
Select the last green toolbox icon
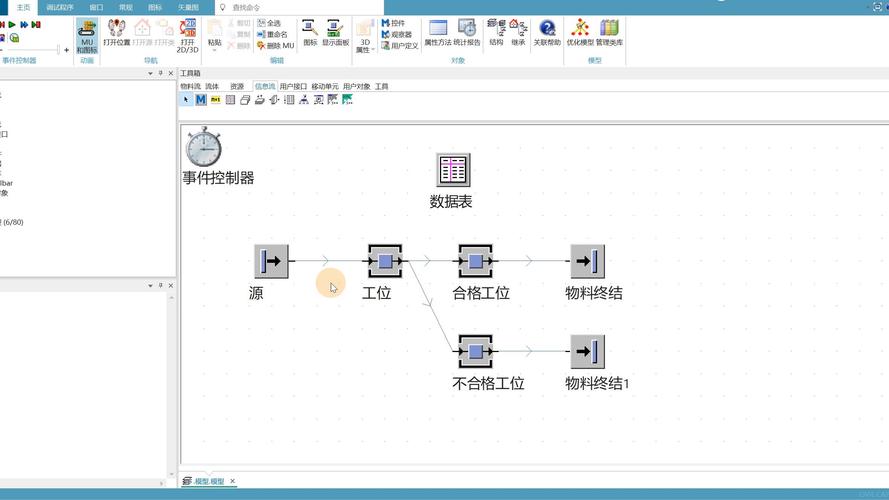point(348,100)
